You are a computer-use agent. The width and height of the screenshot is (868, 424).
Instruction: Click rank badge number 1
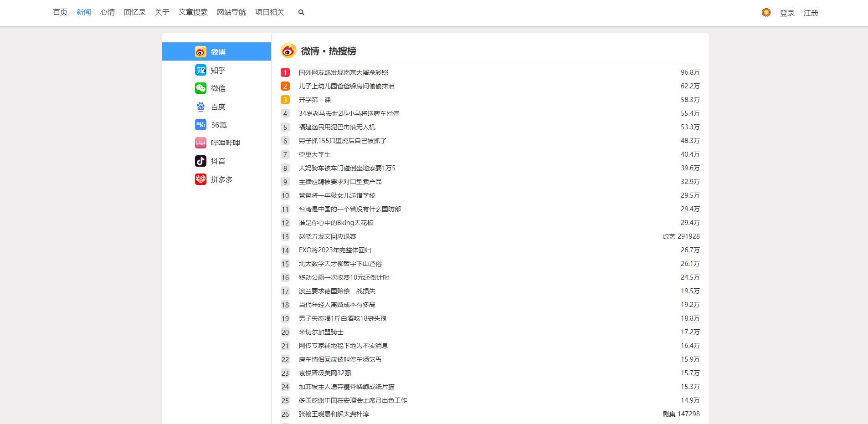[285, 72]
